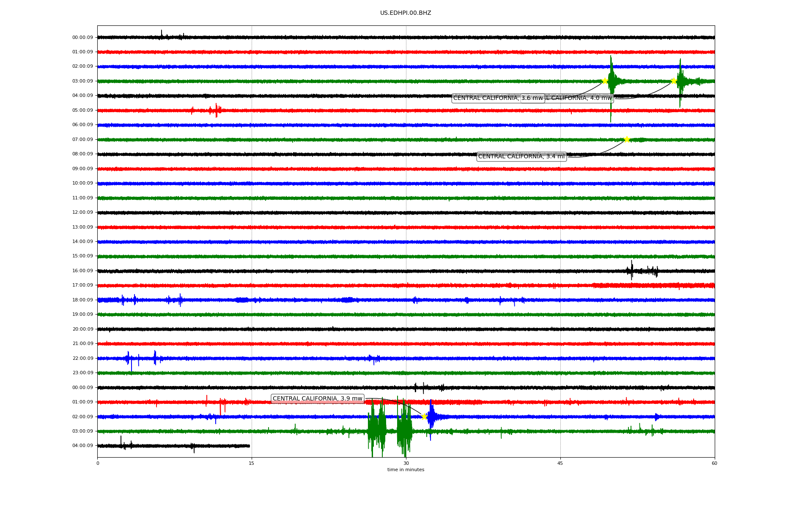Click the yellow star near the 3.6 mw event
This screenshot has width=812, height=508.
point(605,81)
